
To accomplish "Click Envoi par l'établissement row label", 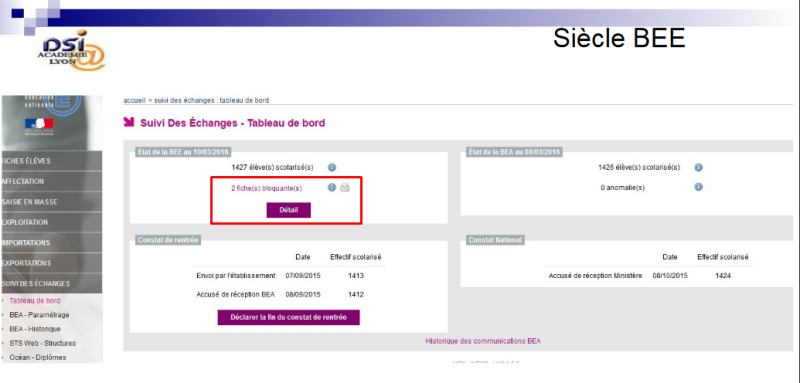I will [x=236, y=276].
